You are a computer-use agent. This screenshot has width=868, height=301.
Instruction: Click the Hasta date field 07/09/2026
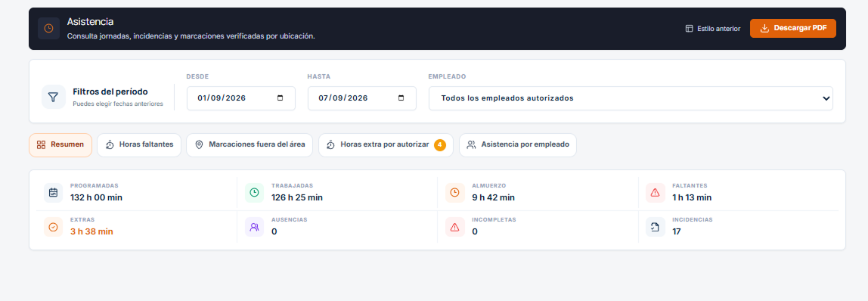tap(362, 98)
